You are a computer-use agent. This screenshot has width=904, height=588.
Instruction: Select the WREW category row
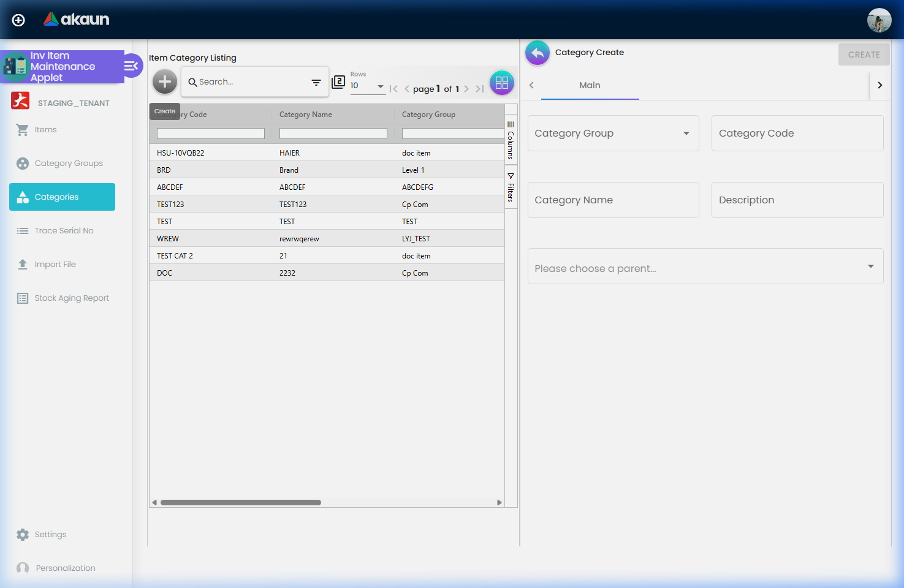327,239
